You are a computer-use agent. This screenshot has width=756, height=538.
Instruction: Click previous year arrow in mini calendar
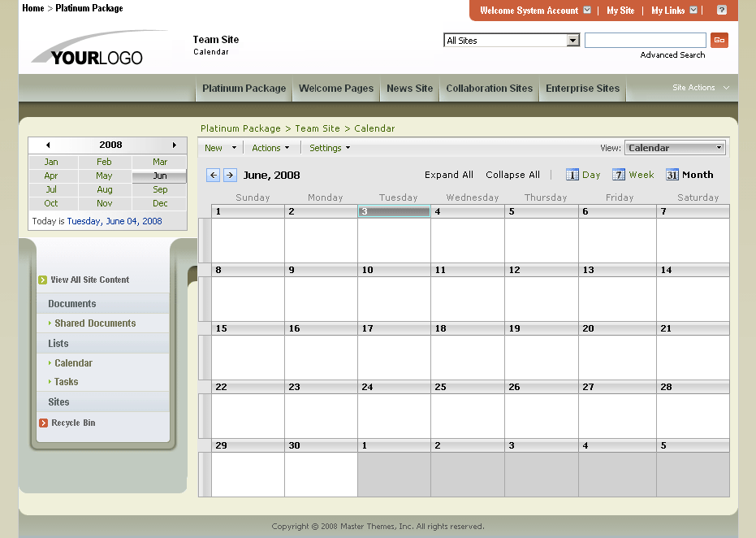pyautogui.click(x=48, y=145)
